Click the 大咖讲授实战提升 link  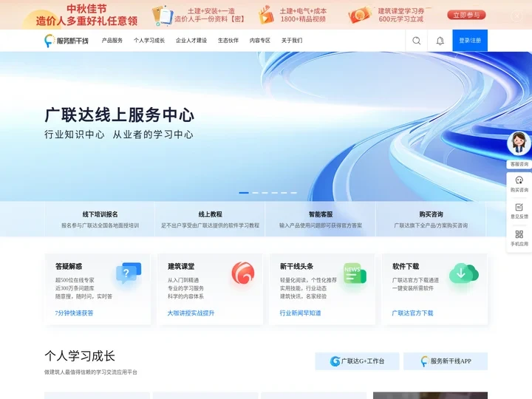coord(191,313)
